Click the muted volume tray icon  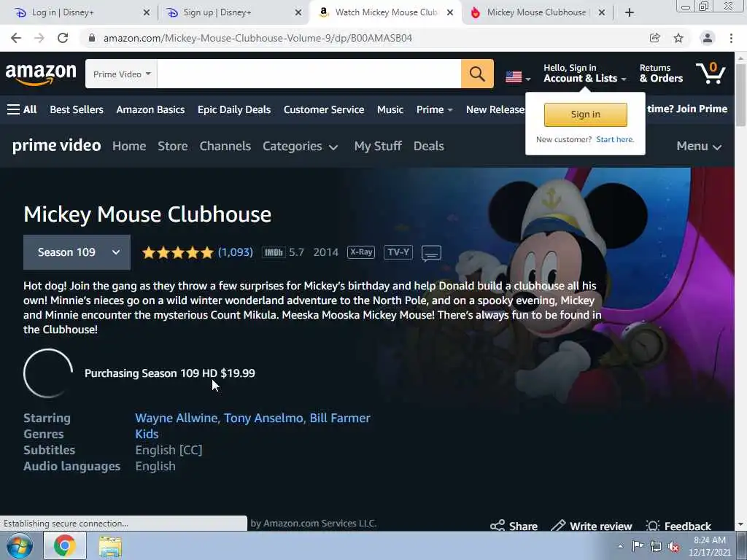point(673,547)
